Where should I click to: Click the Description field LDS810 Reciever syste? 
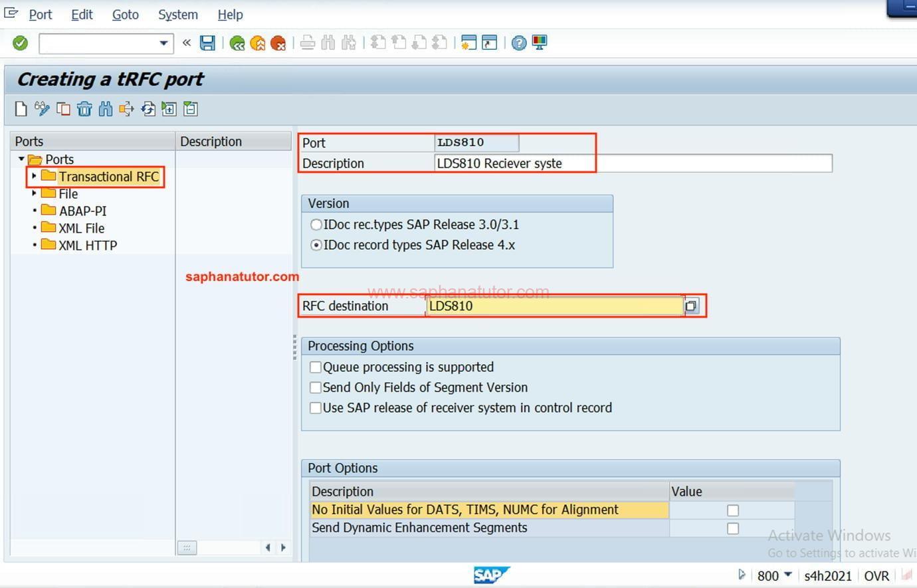pyautogui.click(x=633, y=163)
